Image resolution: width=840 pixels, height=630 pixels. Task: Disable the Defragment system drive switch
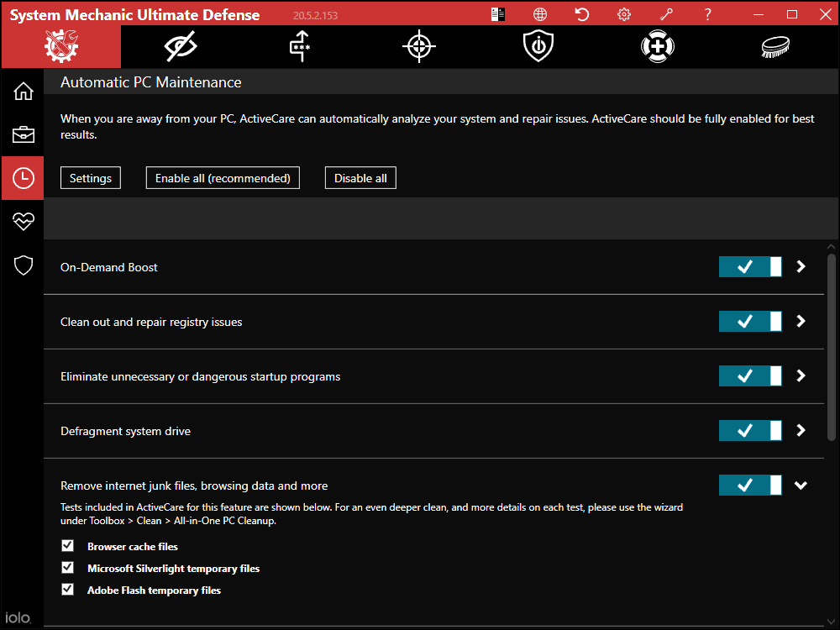coord(749,430)
